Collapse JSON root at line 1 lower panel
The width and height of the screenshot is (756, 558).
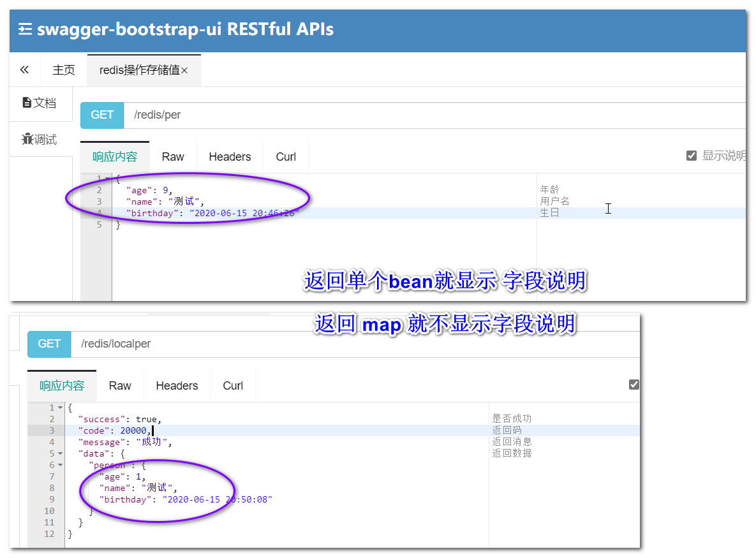(60, 407)
